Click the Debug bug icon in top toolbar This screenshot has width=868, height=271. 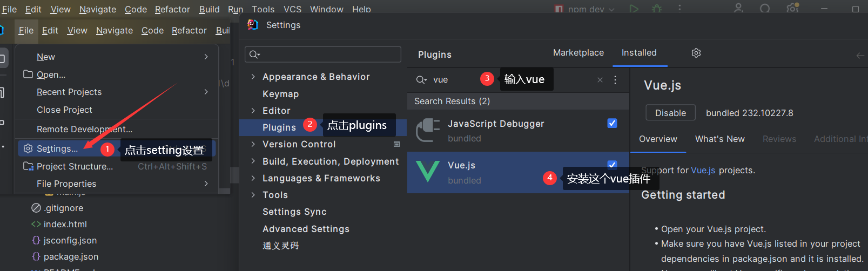click(657, 9)
